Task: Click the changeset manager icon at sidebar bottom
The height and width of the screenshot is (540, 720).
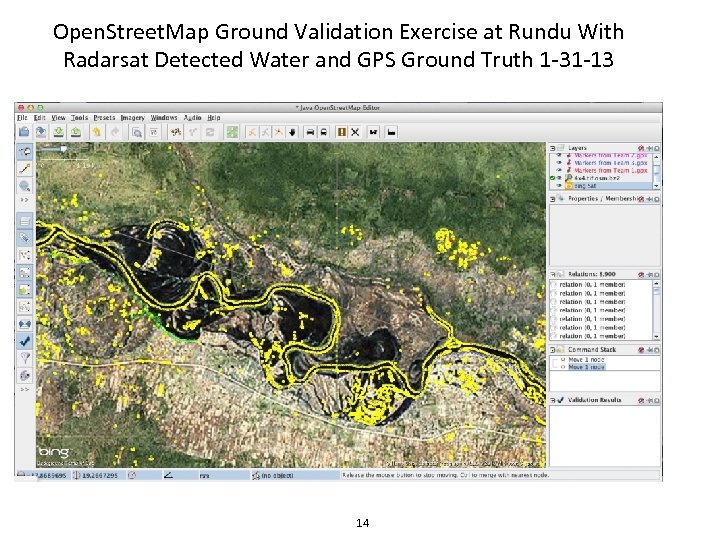Action: 25,375
